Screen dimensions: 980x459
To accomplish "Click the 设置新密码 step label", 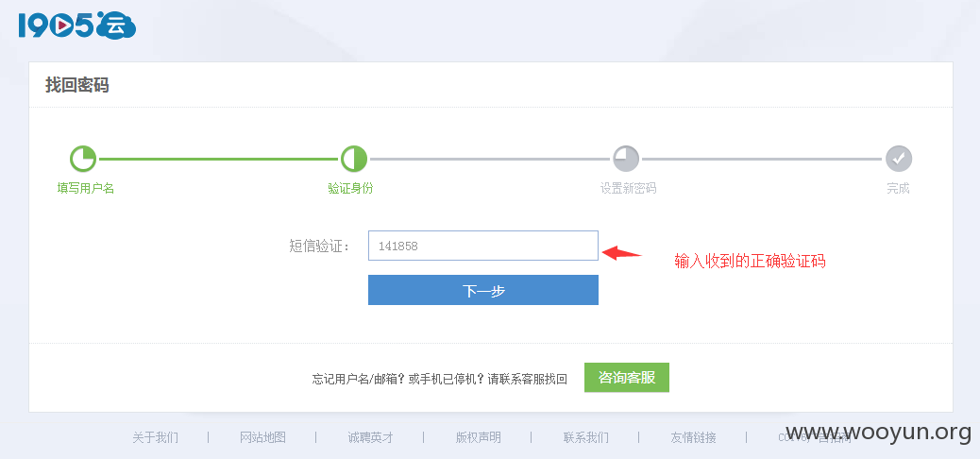I will (x=629, y=188).
